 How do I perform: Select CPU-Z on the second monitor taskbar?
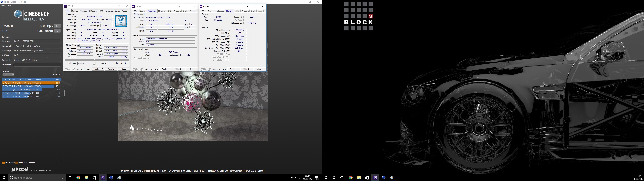pos(375,178)
